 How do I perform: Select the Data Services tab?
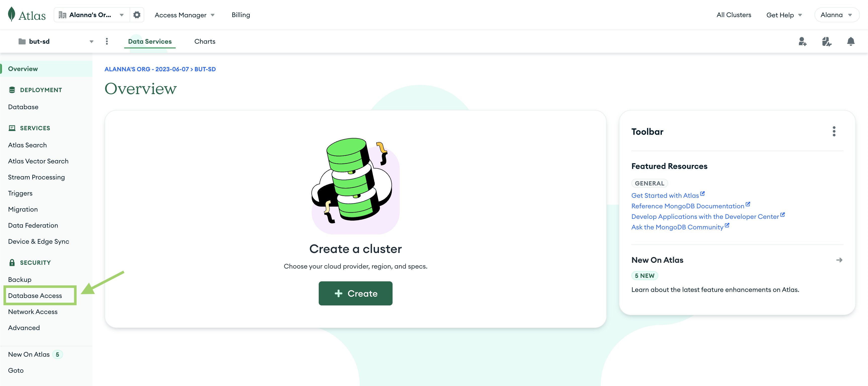(150, 41)
